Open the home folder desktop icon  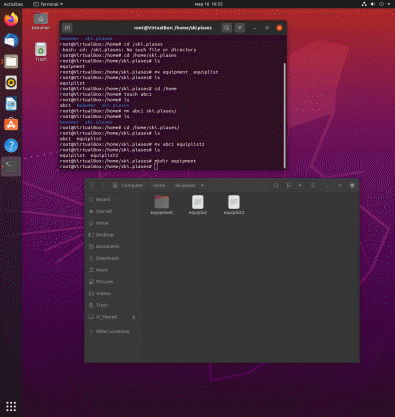(41, 21)
